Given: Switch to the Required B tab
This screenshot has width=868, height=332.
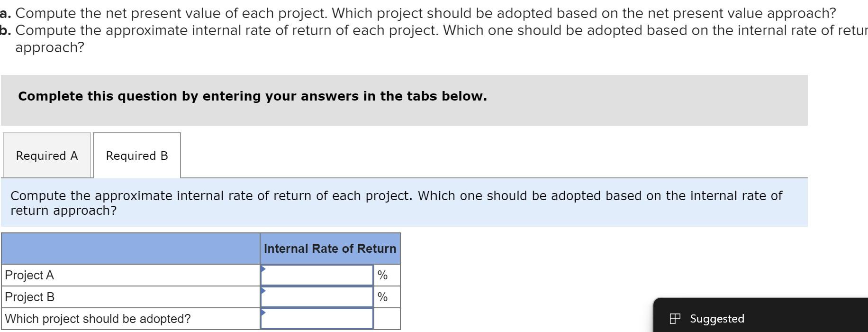Looking at the screenshot, I should [x=137, y=156].
